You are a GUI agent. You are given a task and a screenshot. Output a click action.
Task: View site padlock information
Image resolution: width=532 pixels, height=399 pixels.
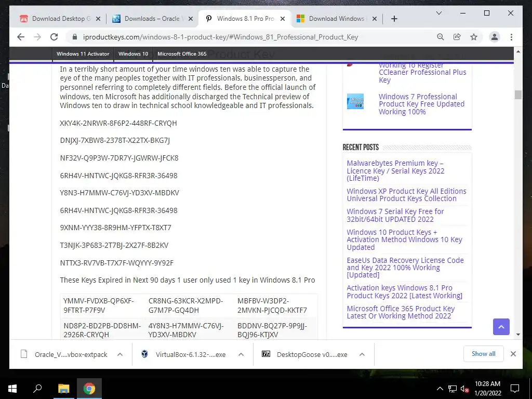click(x=75, y=37)
